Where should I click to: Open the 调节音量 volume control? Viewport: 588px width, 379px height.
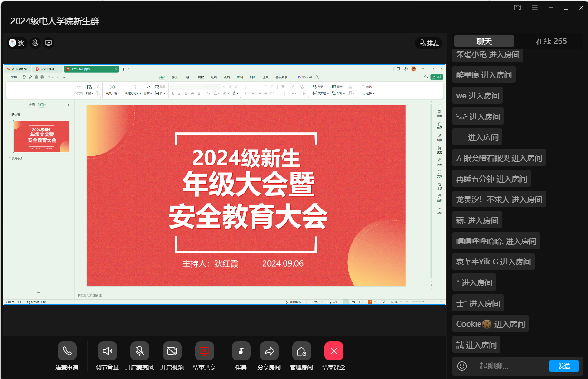(x=108, y=351)
